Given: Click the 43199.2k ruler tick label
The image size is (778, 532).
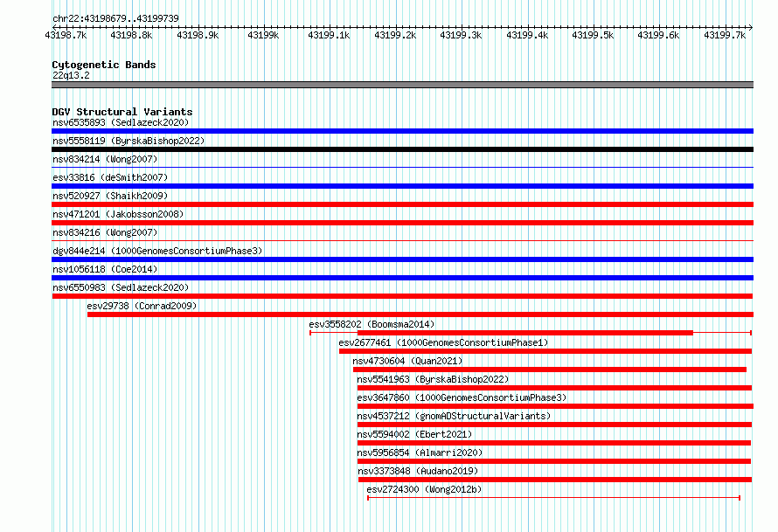Looking at the screenshot, I should click(395, 35).
